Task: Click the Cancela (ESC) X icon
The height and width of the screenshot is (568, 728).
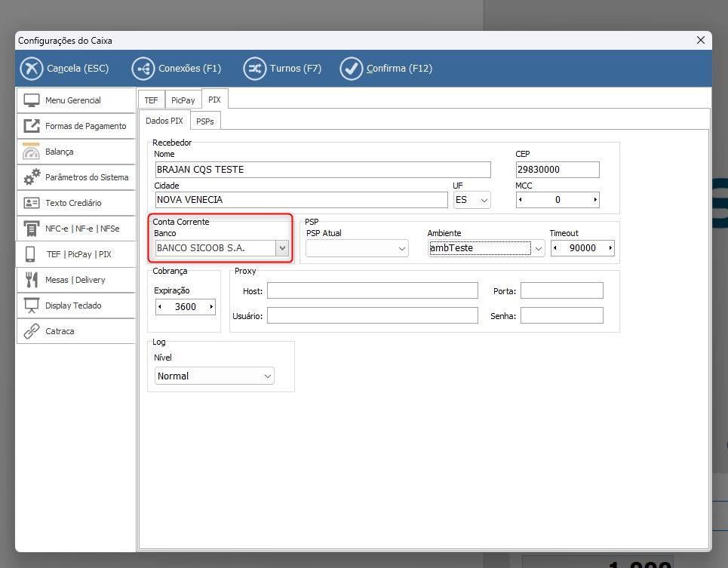Action: [x=32, y=69]
